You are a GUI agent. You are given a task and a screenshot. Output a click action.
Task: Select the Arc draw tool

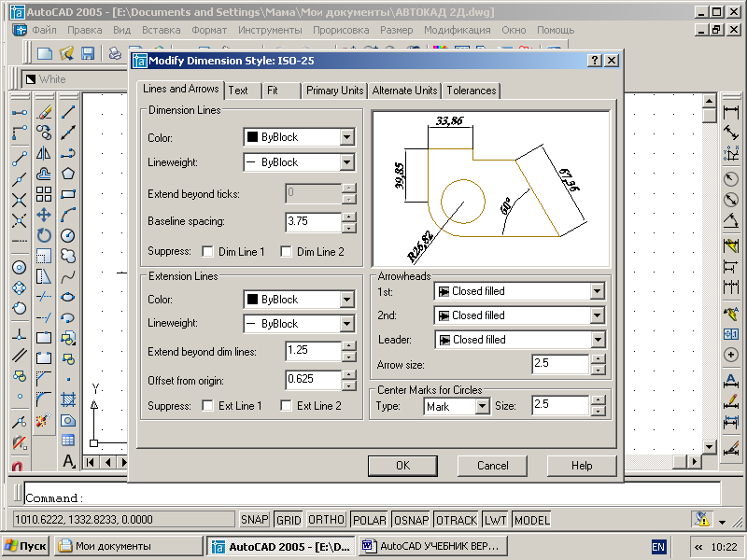tap(68, 215)
